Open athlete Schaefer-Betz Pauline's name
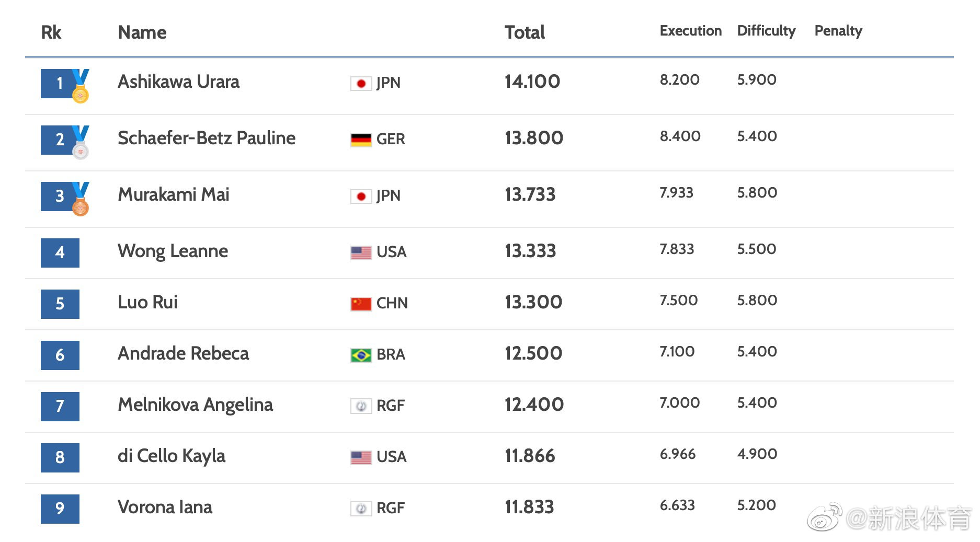The width and height of the screenshot is (980, 542). click(x=207, y=138)
